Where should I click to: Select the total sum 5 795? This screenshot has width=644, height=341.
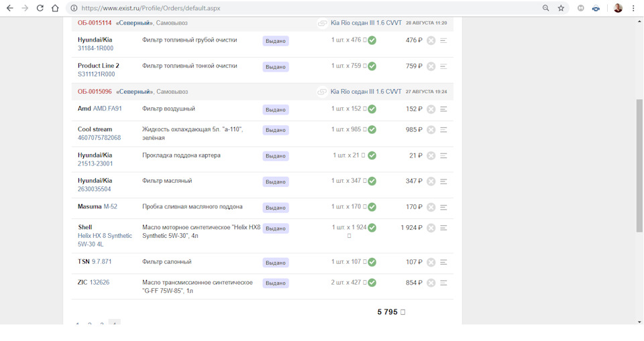tap(387, 312)
